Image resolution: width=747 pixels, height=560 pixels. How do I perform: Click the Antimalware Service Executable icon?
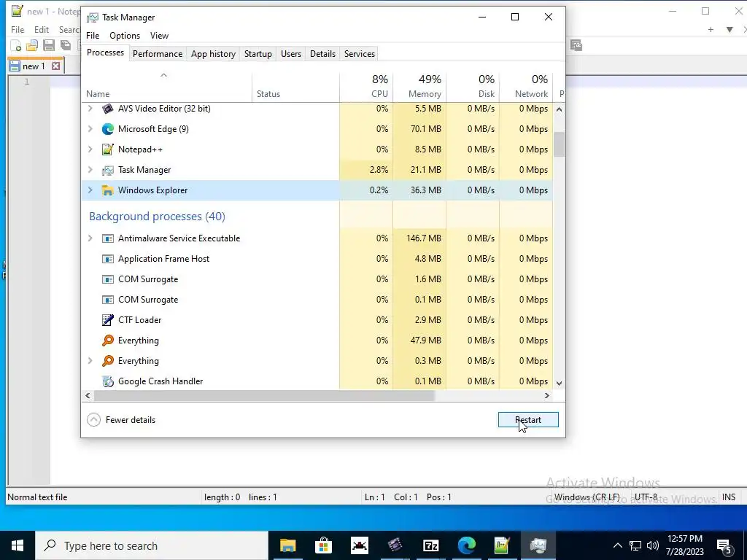coord(108,238)
